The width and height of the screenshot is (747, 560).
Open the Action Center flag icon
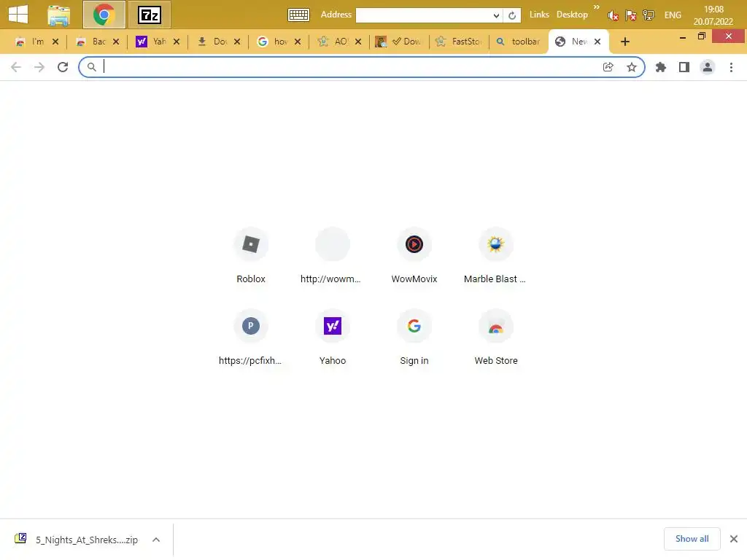[630, 15]
